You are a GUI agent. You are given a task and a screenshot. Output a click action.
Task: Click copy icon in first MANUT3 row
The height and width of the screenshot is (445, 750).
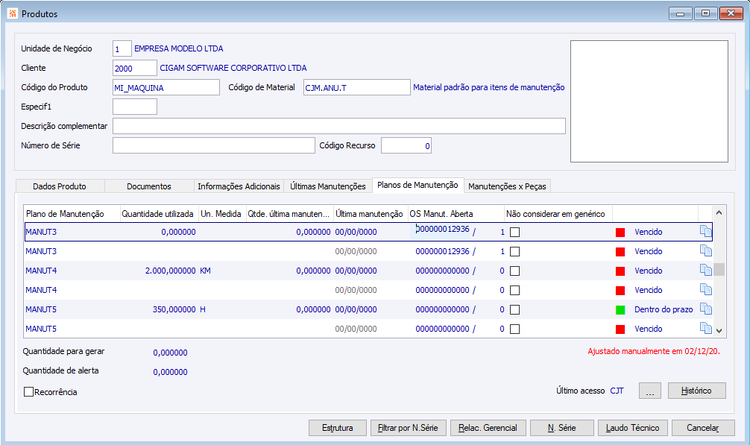[x=706, y=232]
